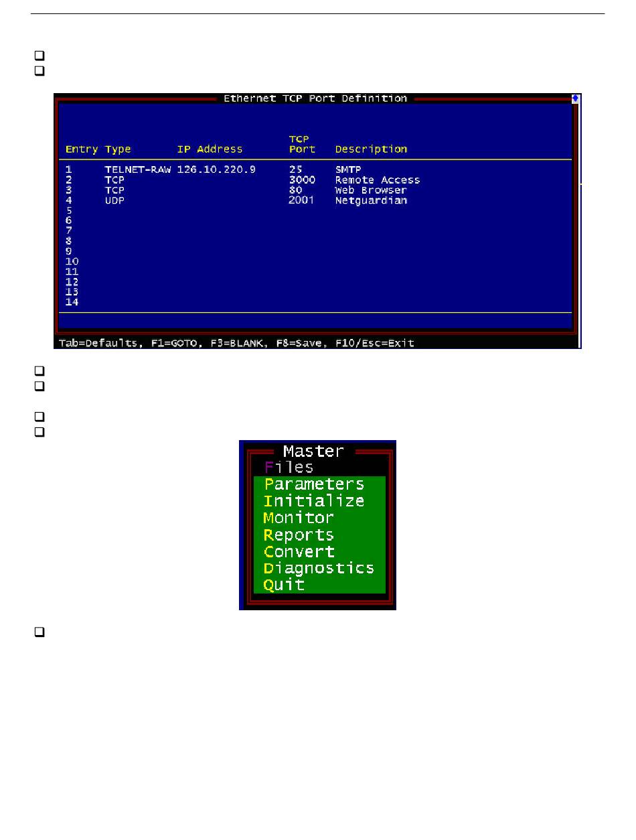Viewport: 636px width, 840px height.
Task: Click the Entry column header
Action: [x=82, y=149]
